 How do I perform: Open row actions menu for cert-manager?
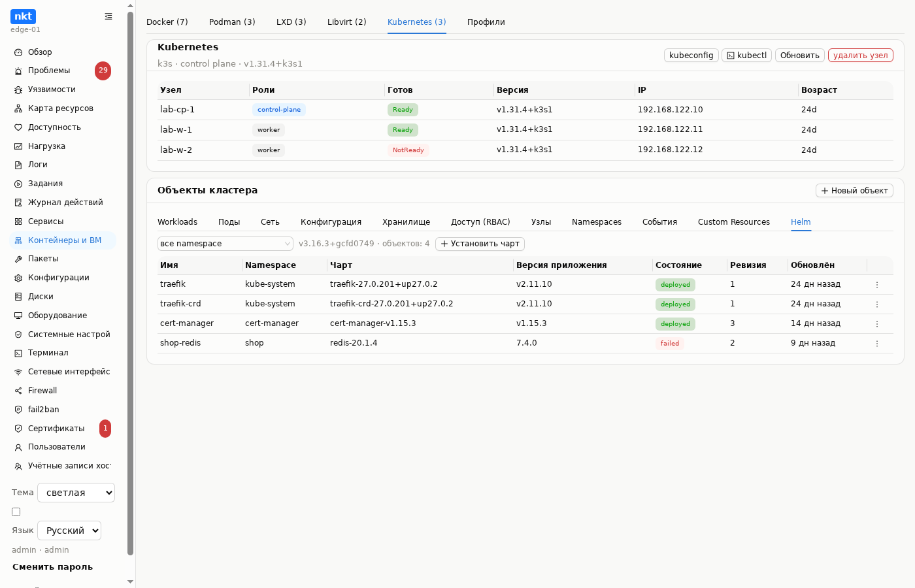tap(877, 324)
